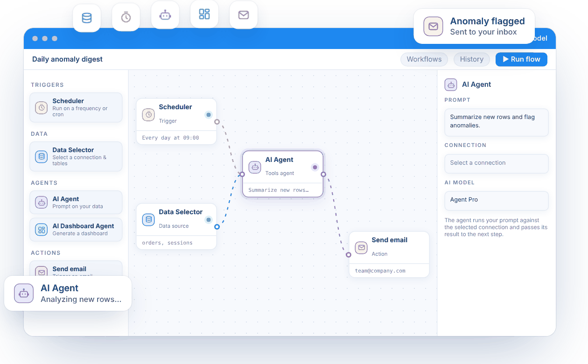Click the robot icon in the right panel header
588x364 pixels.
(451, 84)
